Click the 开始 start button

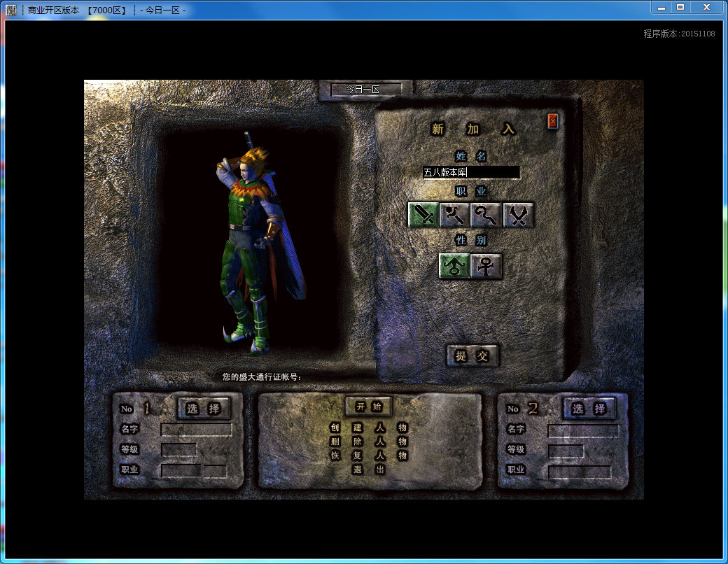tap(369, 407)
